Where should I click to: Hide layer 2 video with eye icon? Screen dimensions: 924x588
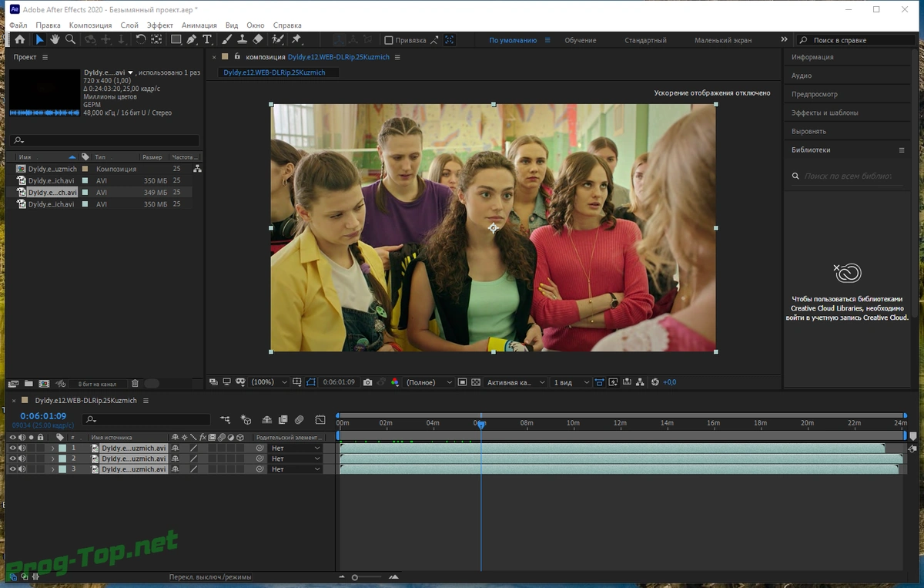[x=12, y=459]
